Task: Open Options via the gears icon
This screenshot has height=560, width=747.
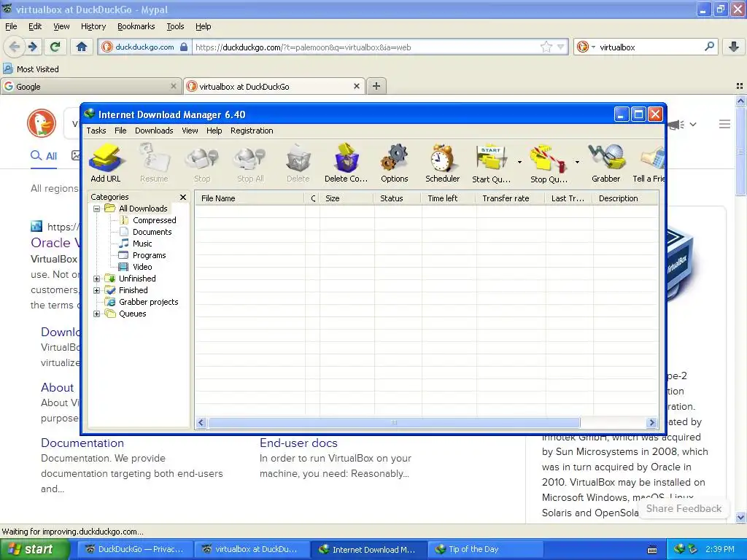Action: 395,163
